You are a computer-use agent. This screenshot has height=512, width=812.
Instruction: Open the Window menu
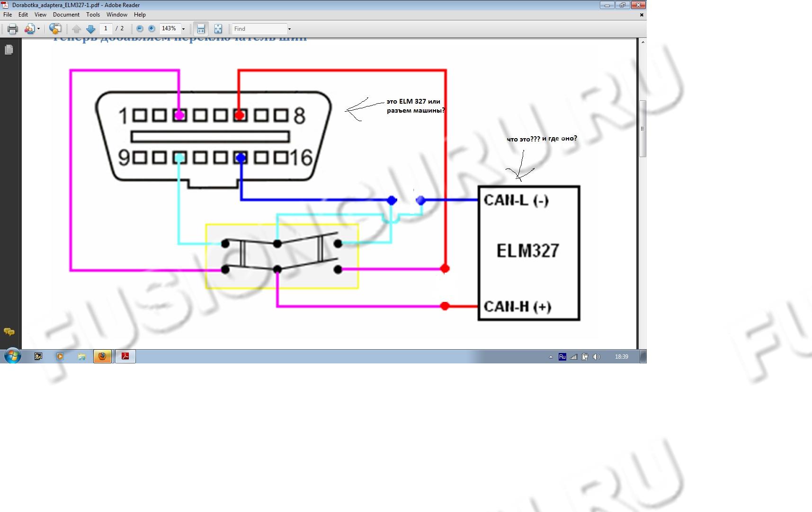point(117,15)
